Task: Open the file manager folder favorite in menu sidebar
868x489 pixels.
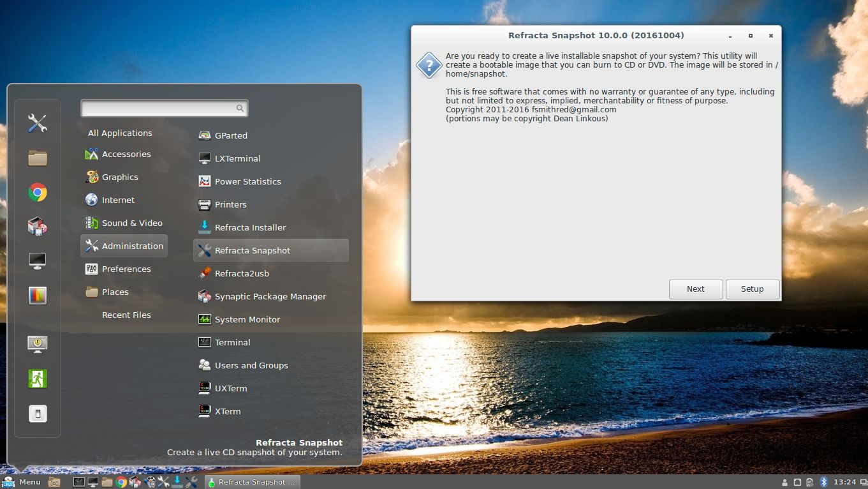Action: pyautogui.click(x=38, y=158)
